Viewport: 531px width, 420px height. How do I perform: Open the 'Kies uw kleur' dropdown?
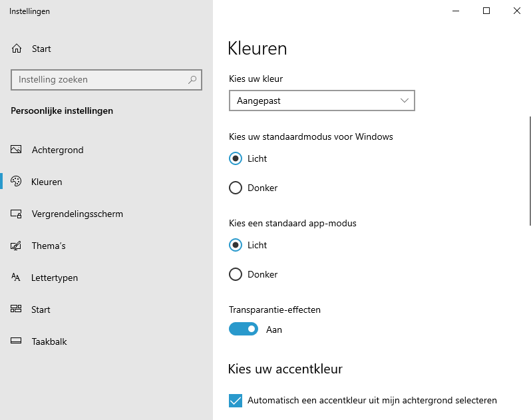[x=321, y=101]
